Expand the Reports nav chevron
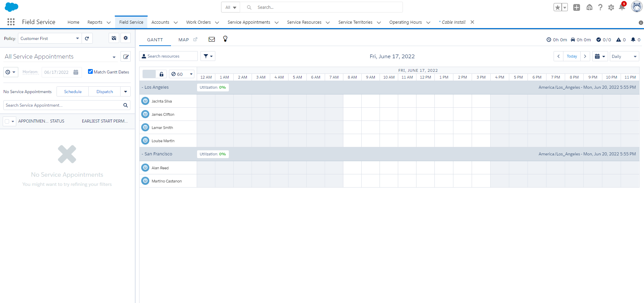This screenshot has height=303, width=644. tap(109, 22)
